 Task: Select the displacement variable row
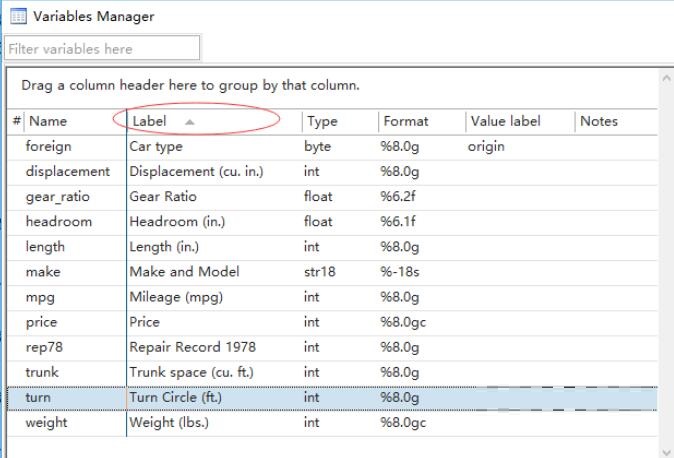coord(67,171)
